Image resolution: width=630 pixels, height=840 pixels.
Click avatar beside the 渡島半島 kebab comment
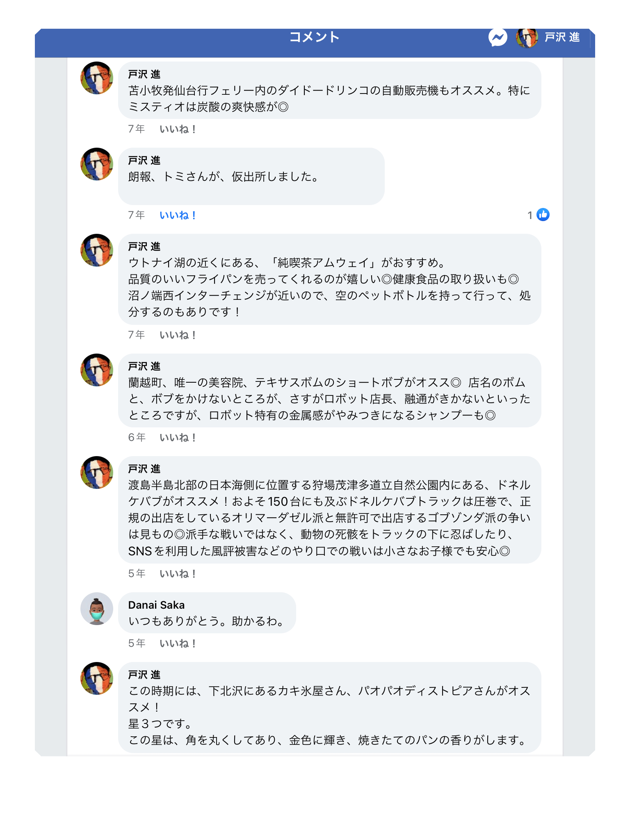[x=97, y=472]
